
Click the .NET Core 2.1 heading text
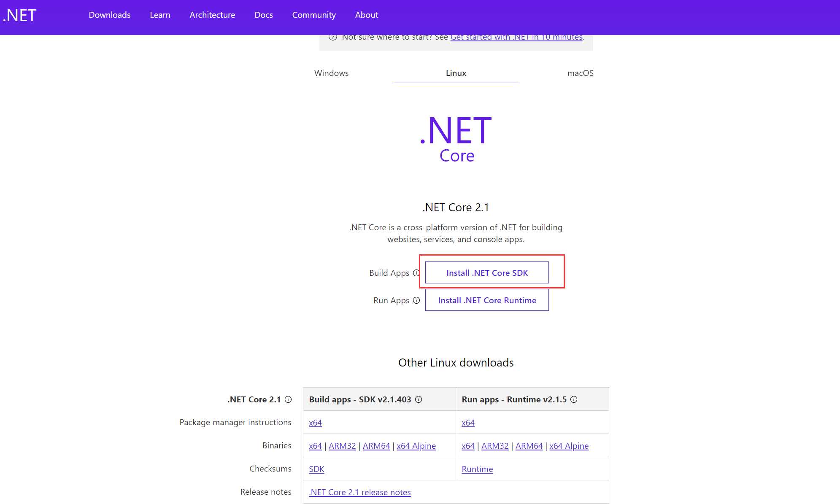tap(456, 208)
